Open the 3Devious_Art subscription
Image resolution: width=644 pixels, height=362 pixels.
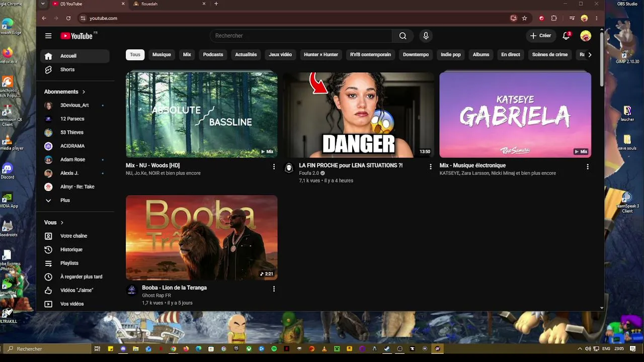(75, 105)
